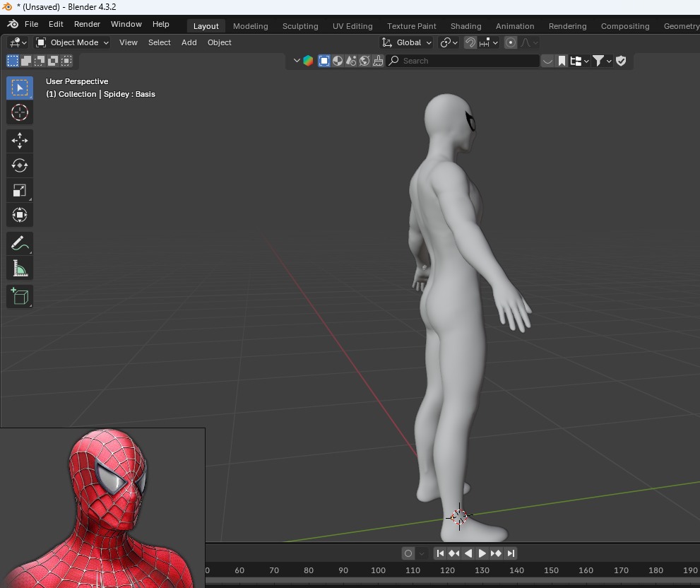Set selection mode to subtract
The height and width of the screenshot is (588, 700).
(x=40, y=61)
